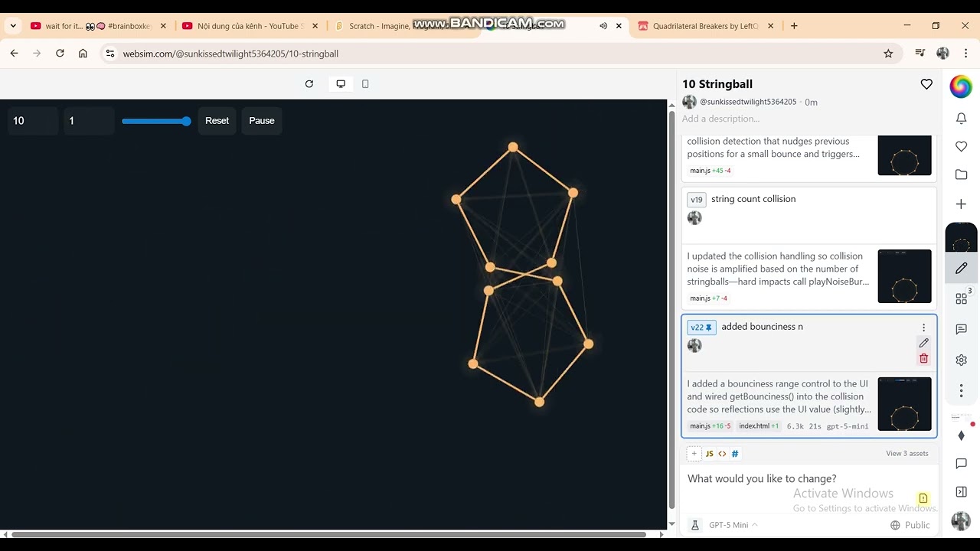
Task: Focus the field showing 1
Action: pos(89,121)
